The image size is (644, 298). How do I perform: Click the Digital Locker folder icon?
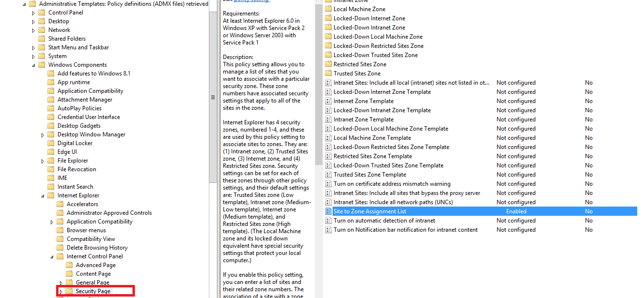(50, 143)
